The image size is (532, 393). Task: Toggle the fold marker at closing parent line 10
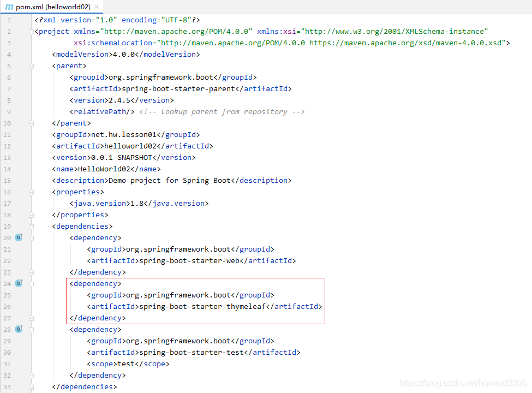31,123
